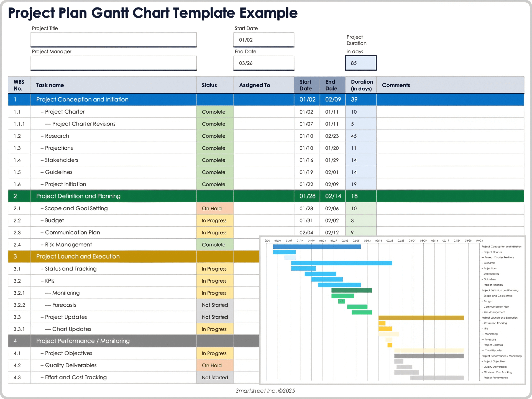Click the Project Manager input field
Screen dimensions: 532x399
point(113,63)
